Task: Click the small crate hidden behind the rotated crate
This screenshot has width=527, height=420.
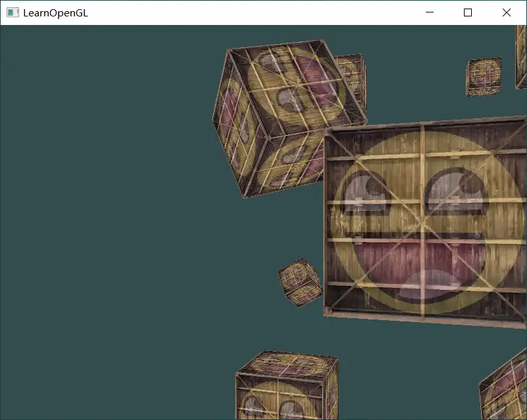Action: [352, 74]
